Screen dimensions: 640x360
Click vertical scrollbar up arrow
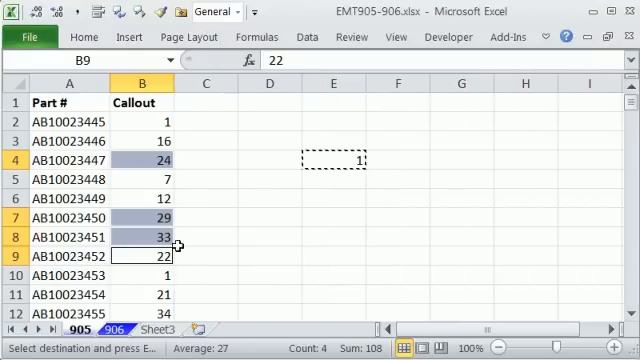click(x=631, y=87)
